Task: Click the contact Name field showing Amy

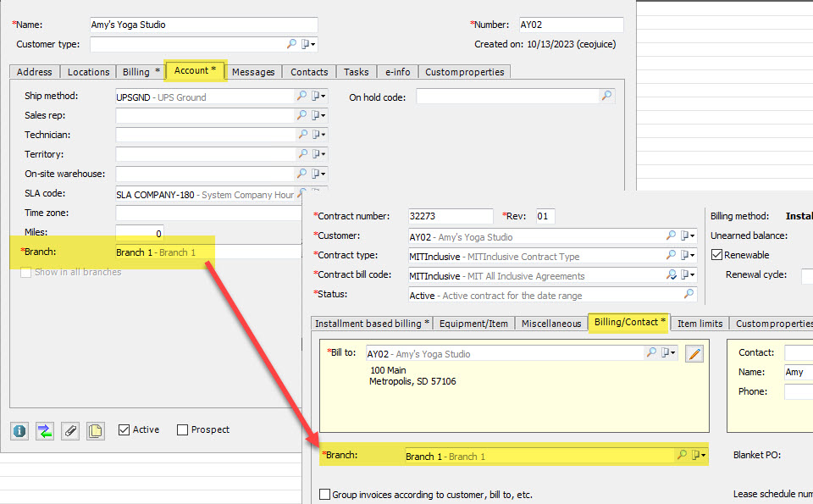Action: tap(799, 372)
